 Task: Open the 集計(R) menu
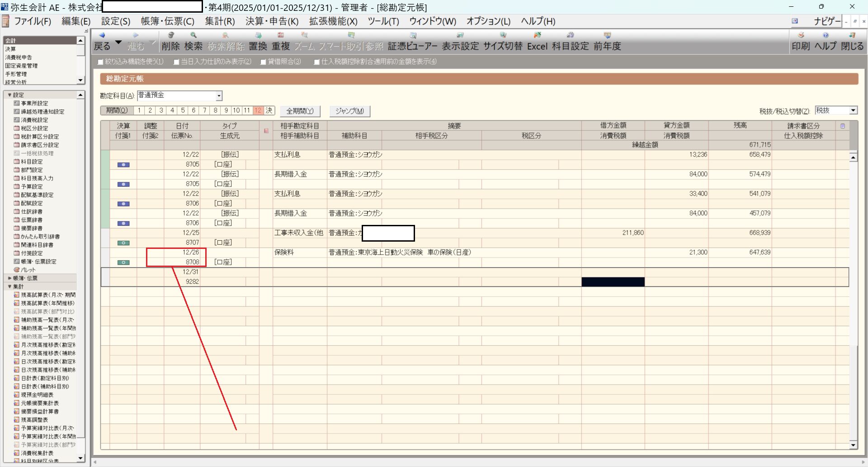coord(220,21)
